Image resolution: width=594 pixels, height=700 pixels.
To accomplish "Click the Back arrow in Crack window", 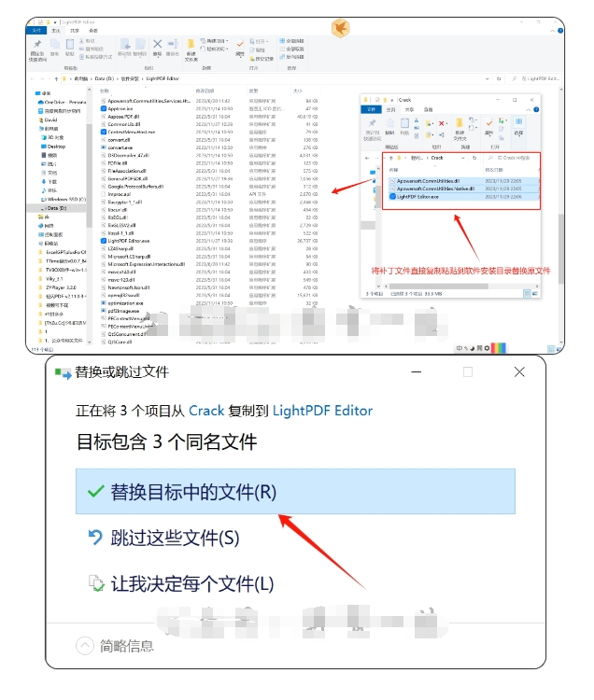I will click(x=367, y=158).
